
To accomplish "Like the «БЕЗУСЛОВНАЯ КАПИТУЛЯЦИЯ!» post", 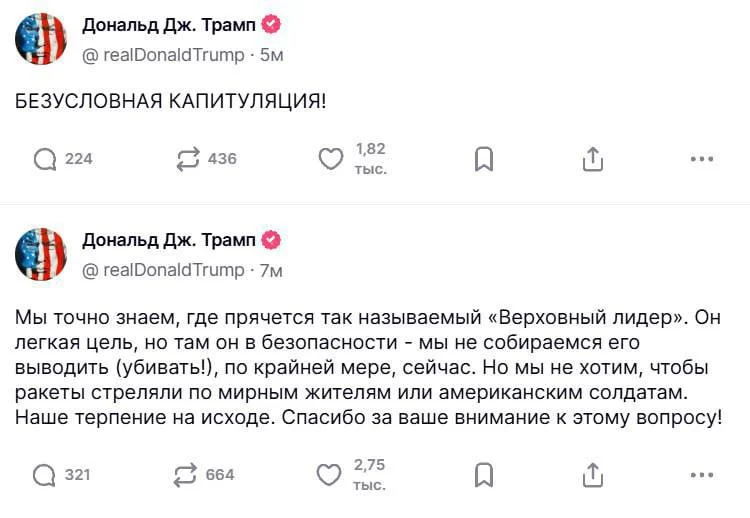I will click(330, 159).
